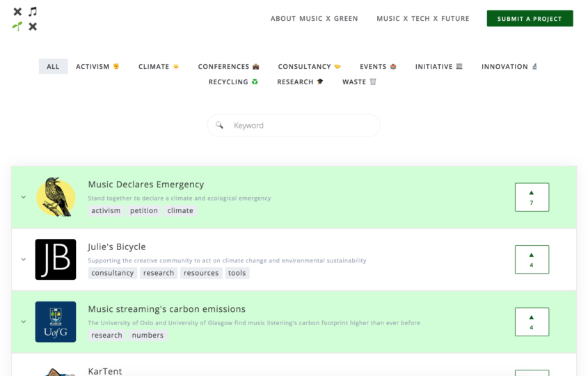Click the research tag under Julie's Bicycle
Screen dimensions: 588x376
[x=159, y=273]
